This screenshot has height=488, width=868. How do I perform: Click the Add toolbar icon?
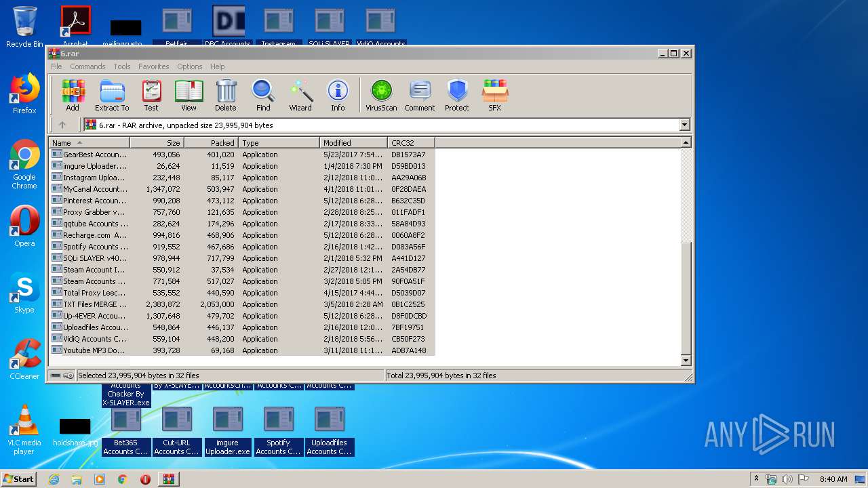pos(73,96)
